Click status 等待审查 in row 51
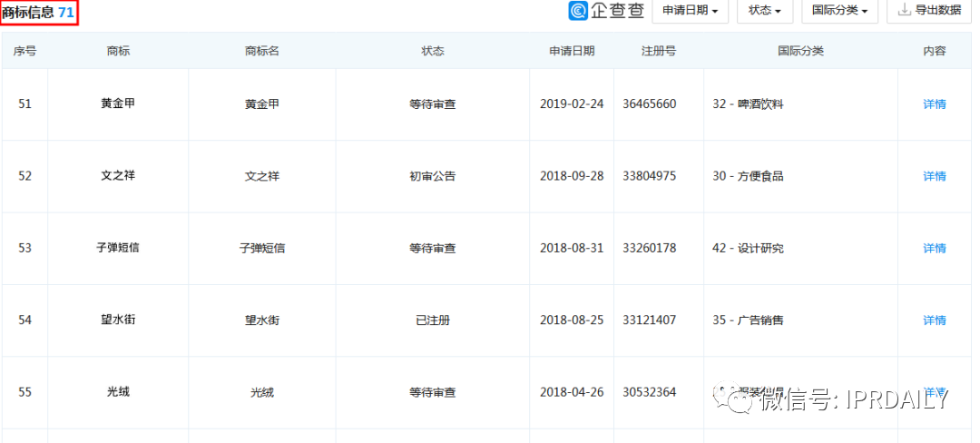Screen dimensions: 980x443 [x=433, y=104]
